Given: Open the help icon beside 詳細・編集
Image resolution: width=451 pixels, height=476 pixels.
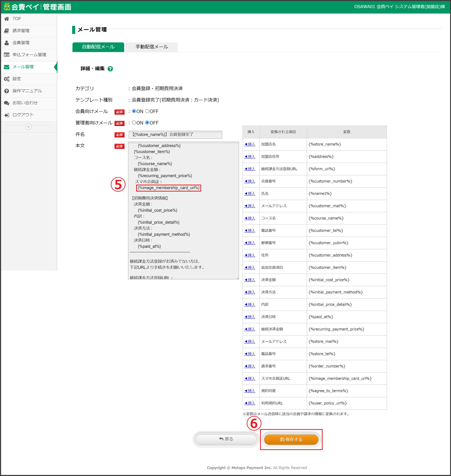Looking at the screenshot, I should [110, 69].
